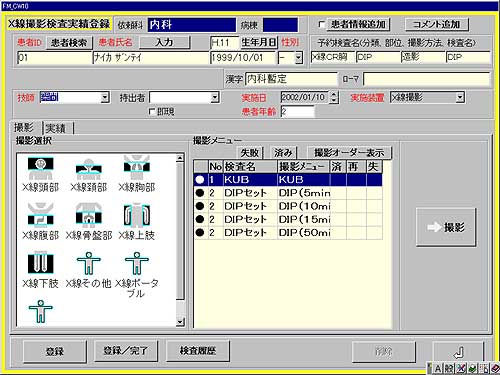Click the 生年月日 button

pos(259,43)
